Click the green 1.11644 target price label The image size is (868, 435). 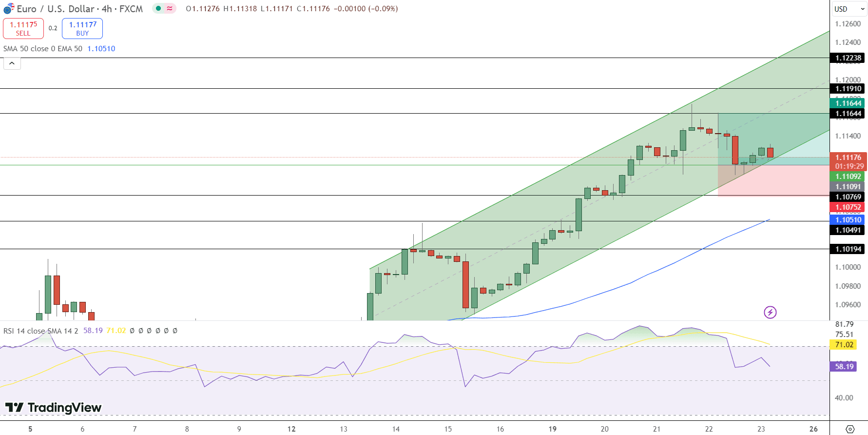848,103
